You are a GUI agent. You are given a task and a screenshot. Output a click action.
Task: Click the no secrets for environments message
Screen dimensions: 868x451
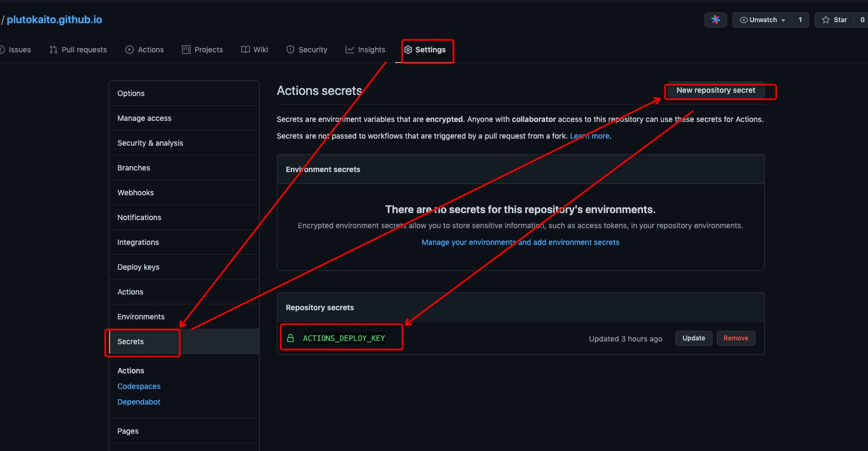click(x=520, y=209)
